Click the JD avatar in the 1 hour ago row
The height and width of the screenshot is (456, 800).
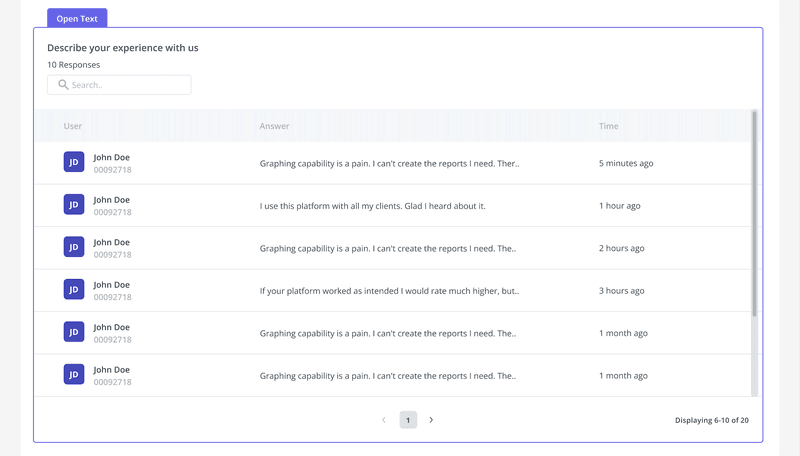click(74, 204)
